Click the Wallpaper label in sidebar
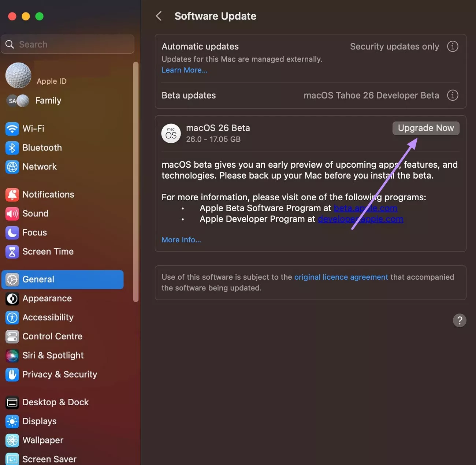This screenshot has width=476, height=465. point(43,440)
